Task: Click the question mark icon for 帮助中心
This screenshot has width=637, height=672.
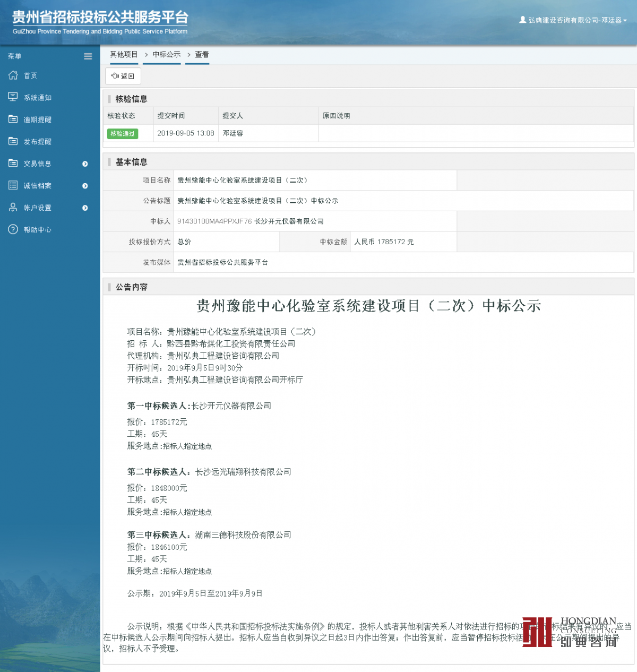Action: point(13,229)
